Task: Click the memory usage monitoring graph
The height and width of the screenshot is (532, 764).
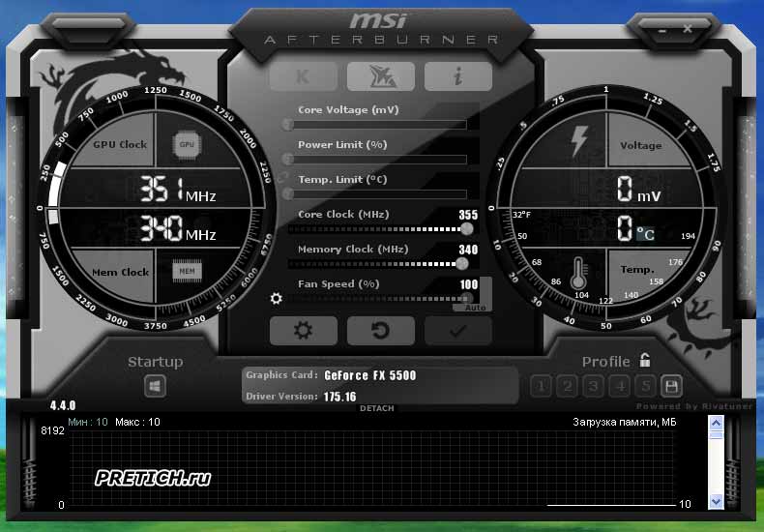Action: 372,469
